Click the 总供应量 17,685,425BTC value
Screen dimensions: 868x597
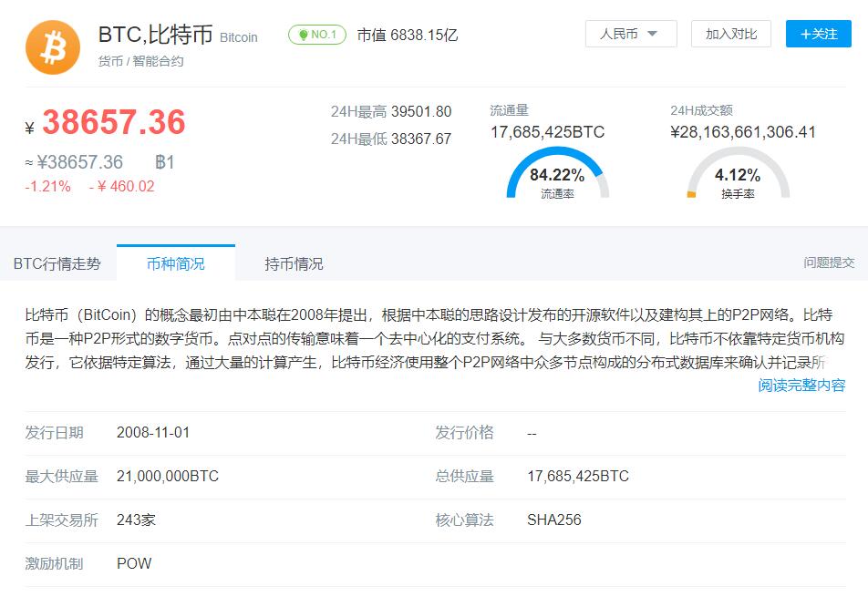[x=578, y=477]
